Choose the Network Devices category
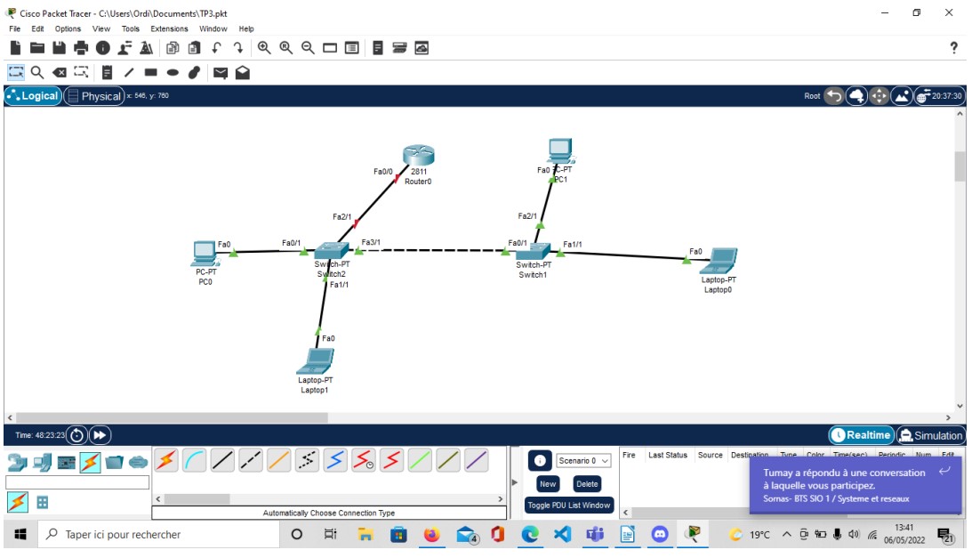Image resolution: width=980 pixels, height=558 pixels. point(18,463)
